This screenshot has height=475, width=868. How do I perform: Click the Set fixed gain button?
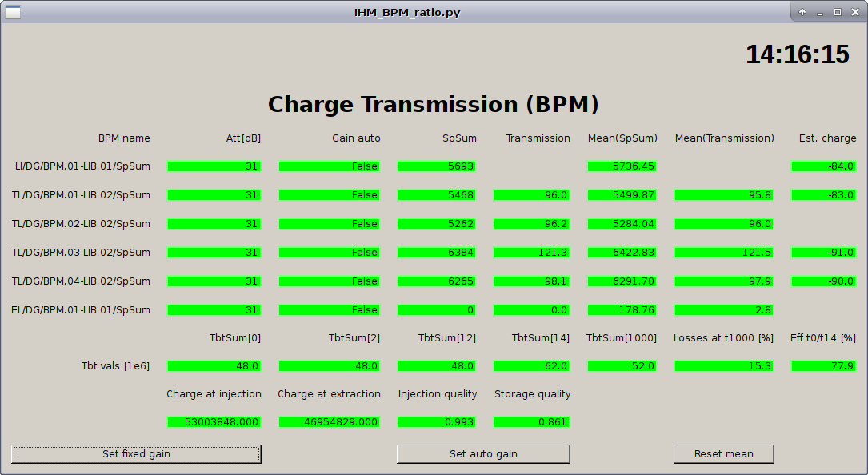[x=136, y=453]
